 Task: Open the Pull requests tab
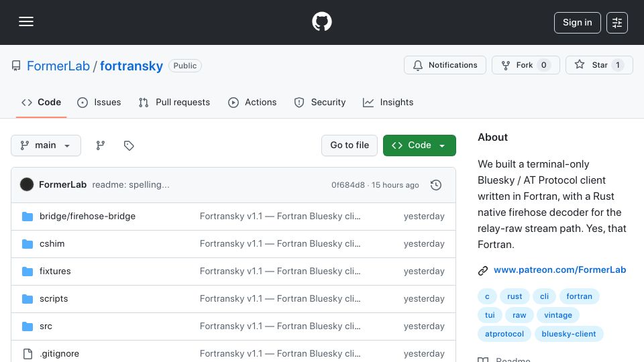pos(174,102)
